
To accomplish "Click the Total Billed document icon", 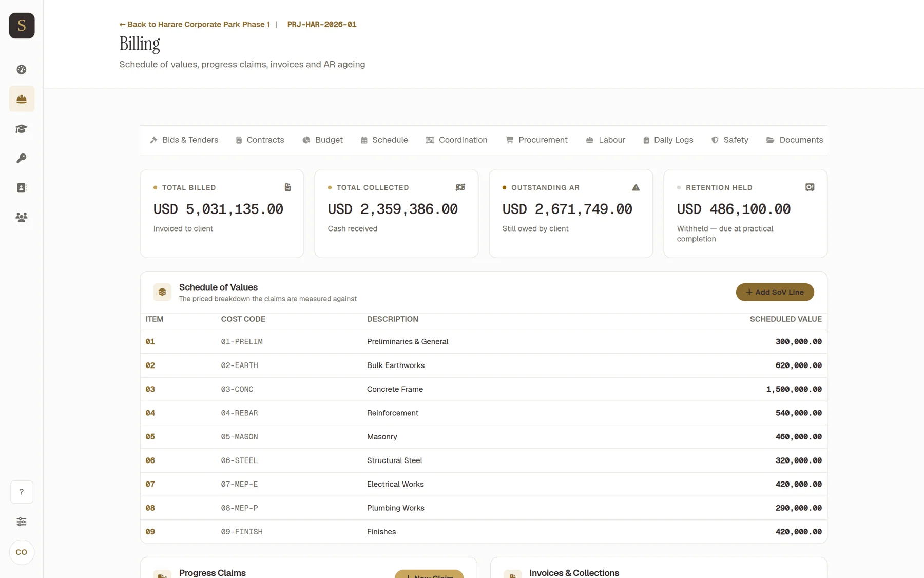I will [x=288, y=187].
